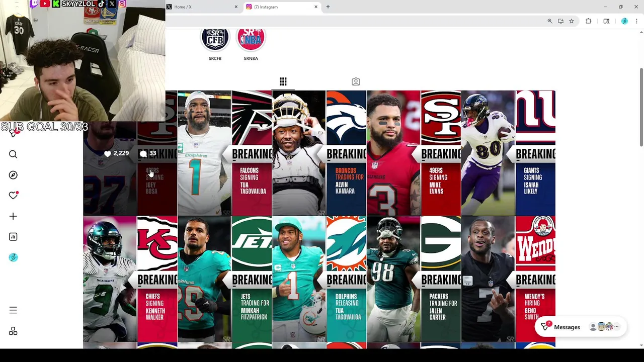Open the Chiefs signing Kenneth Walker post

coord(130,279)
